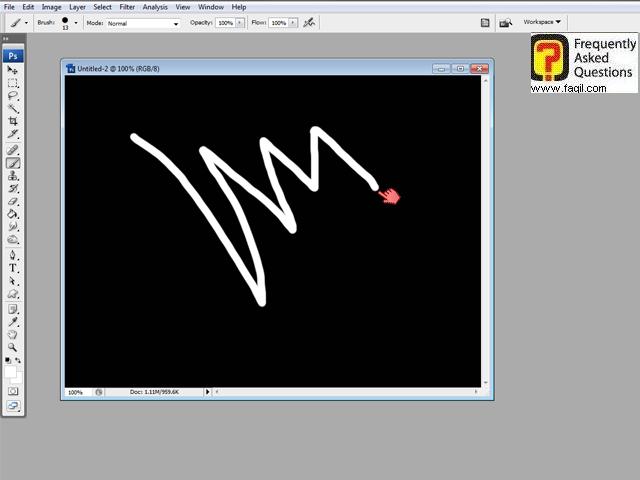Click the document status bar arrow
Viewport: 640px width, 480px height.
pos(208,392)
